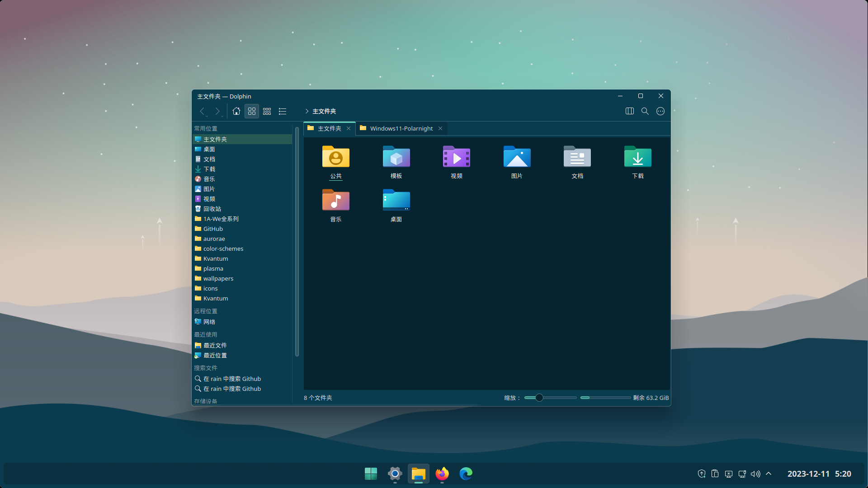Open 回收站 trash in the sidebar
Viewport: 868px width, 488px height.
(243, 209)
